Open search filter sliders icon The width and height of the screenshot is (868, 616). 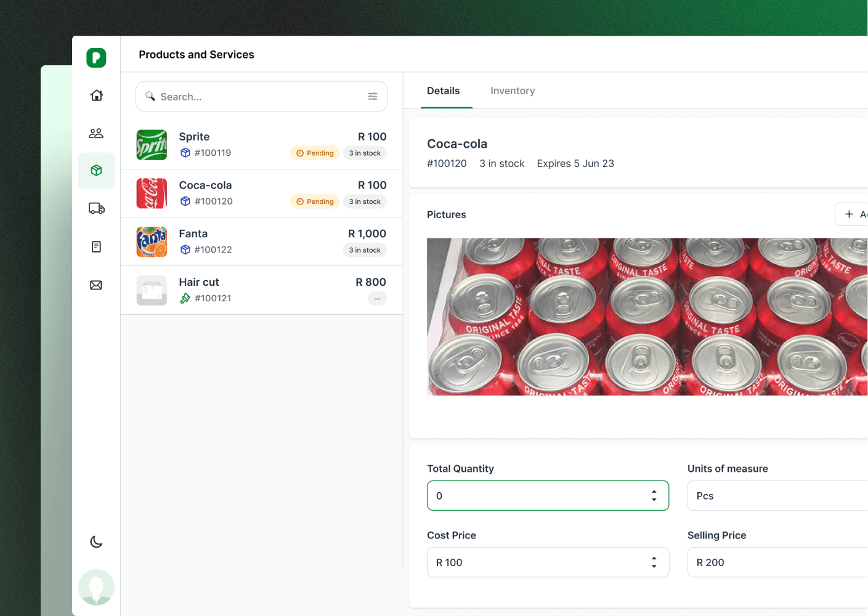[x=373, y=96]
